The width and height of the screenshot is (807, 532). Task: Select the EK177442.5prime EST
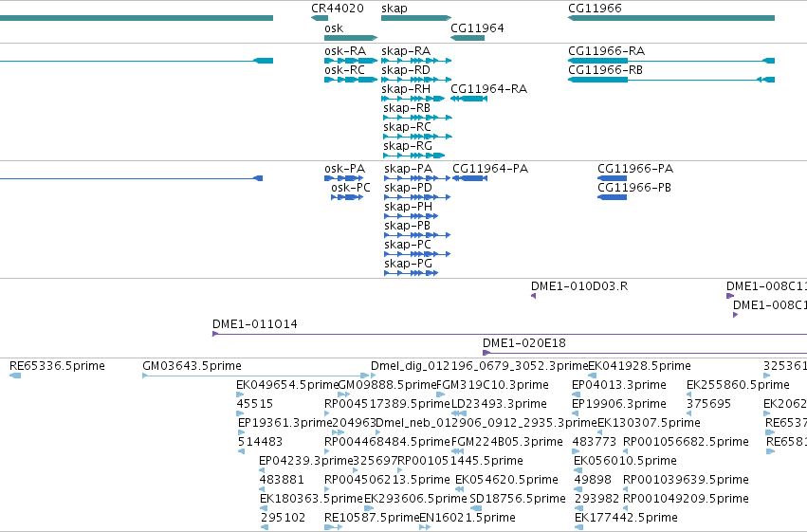pyautogui.click(x=578, y=527)
